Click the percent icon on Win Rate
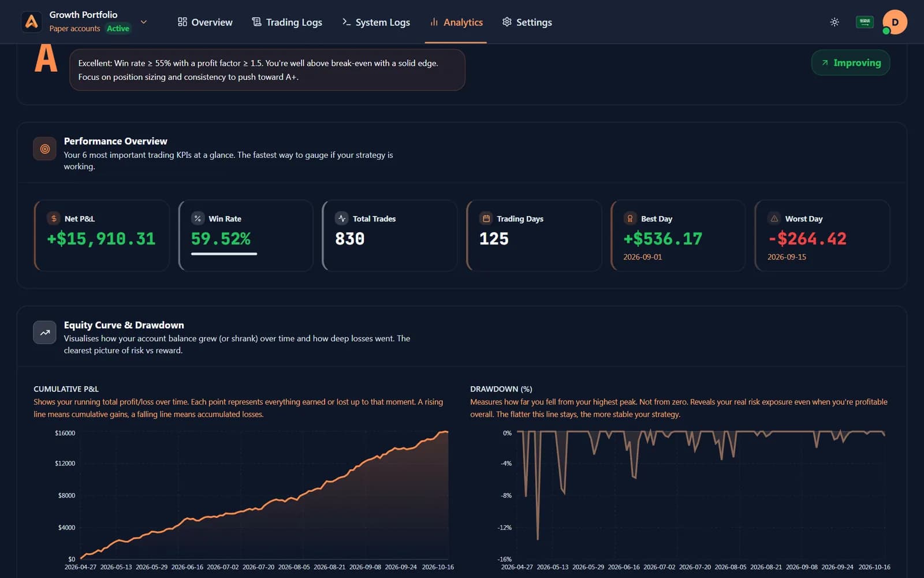 (x=198, y=218)
